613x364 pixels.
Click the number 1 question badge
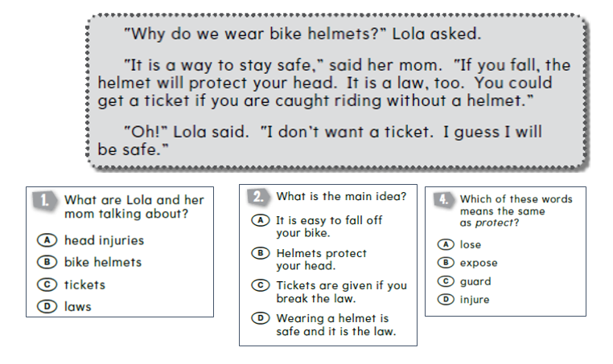(x=45, y=201)
